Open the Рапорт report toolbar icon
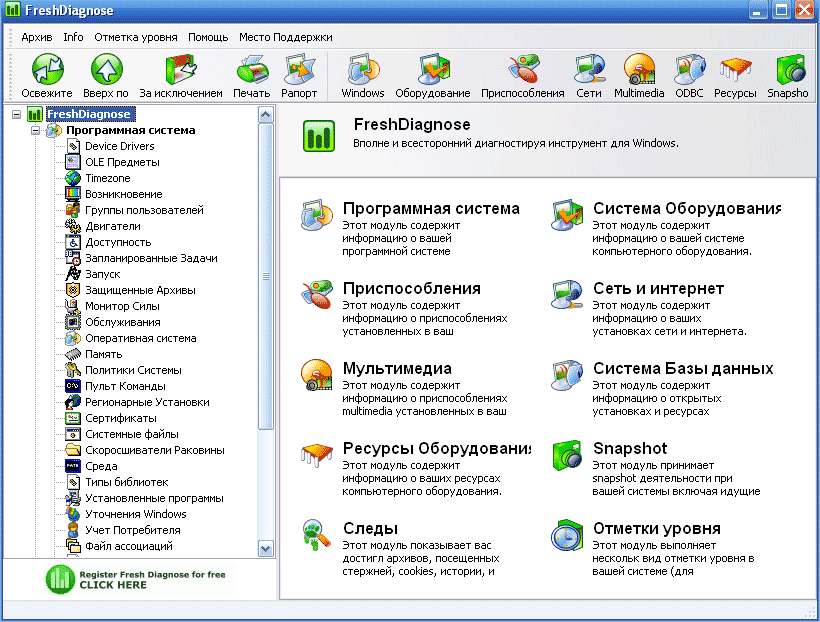Image resolution: width=820 pixels, height=622 pixels. 299,69
